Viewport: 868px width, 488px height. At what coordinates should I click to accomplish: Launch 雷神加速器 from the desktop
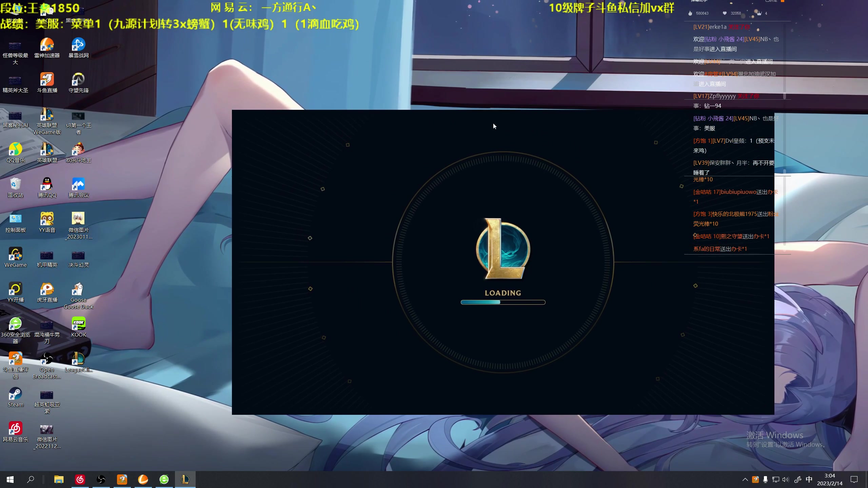pos(47,48)
